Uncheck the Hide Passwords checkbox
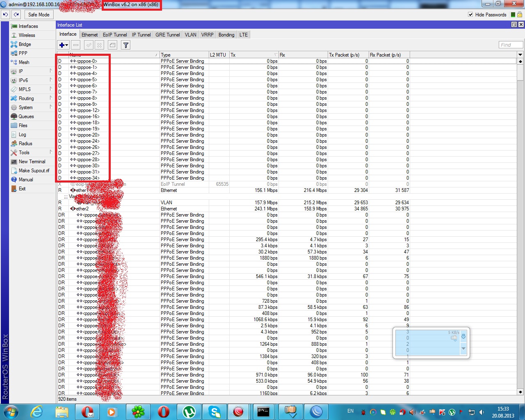The image size is (525, 420). click(470, 14)
